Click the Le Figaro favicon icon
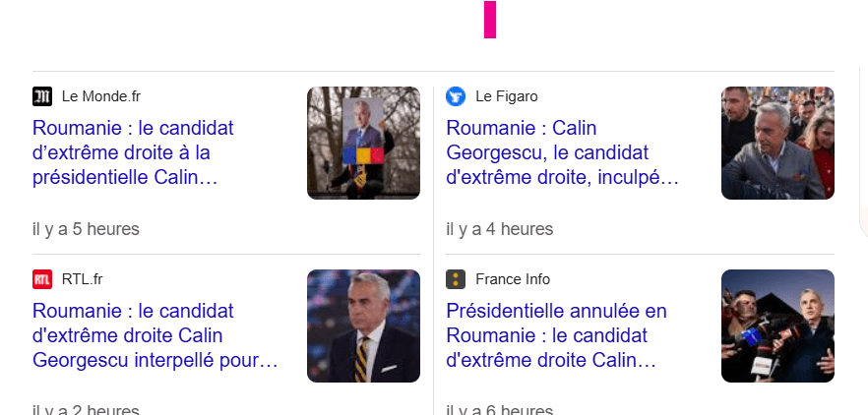 tap(456, 96)
